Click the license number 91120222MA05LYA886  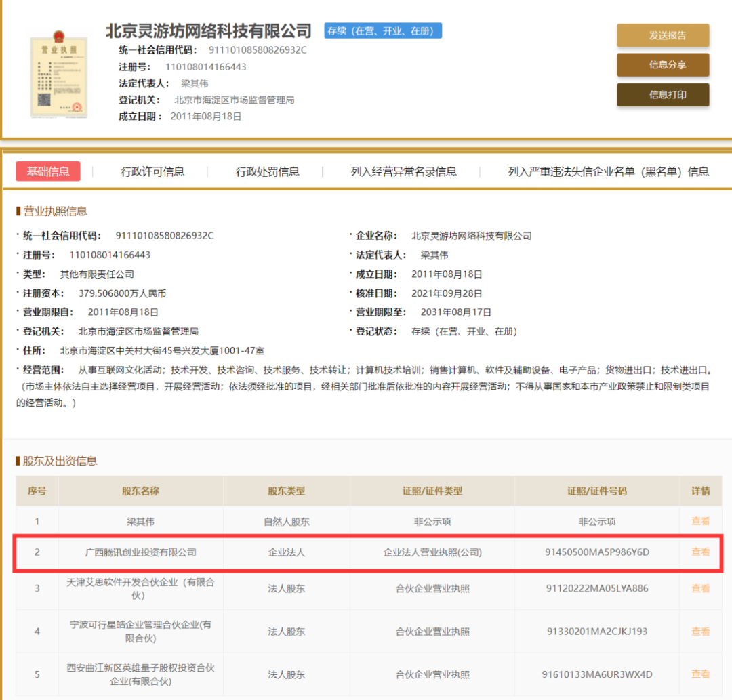[597, 588]
